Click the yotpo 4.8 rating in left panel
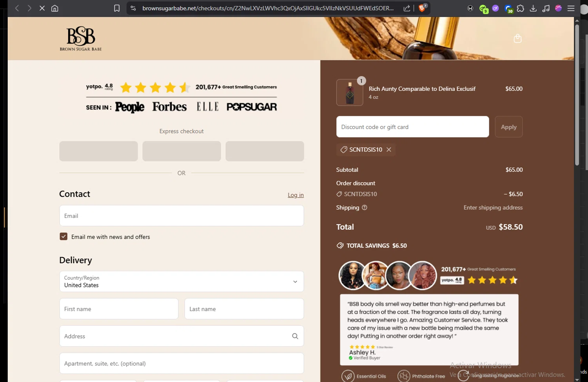Viewport: 588px width, 382px height. pyautogui.click(x=100, y=87)
